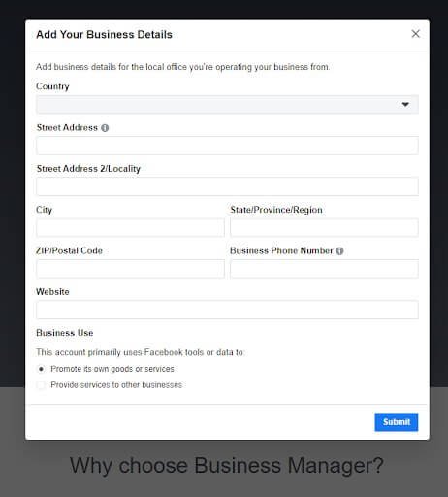Open the Country dropdown arrow
448x497 pixels.
405,105
